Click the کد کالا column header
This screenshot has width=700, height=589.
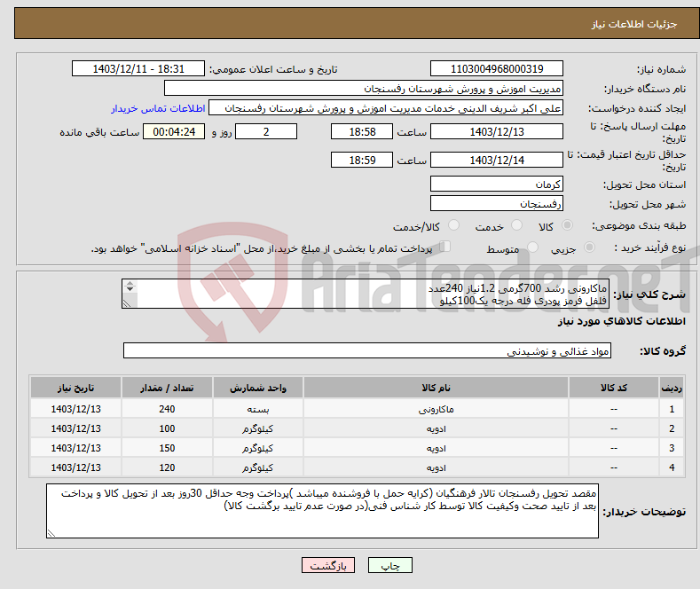pos(614,388)
